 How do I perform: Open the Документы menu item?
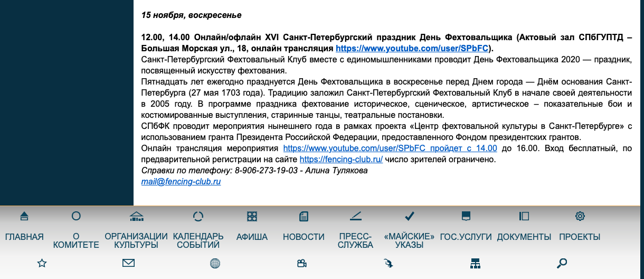524,237
